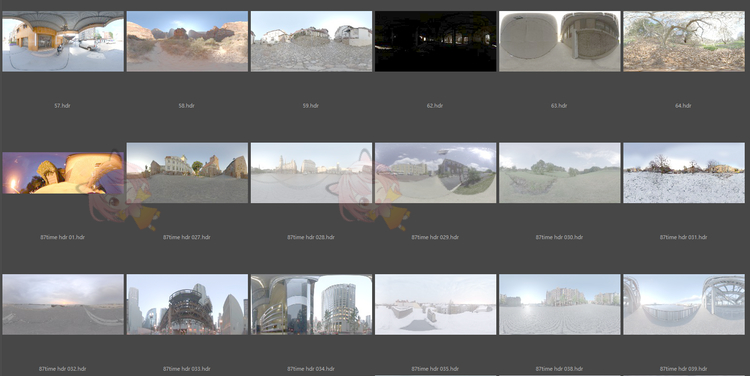Viewport: 750px width, 376px height.
Task: Select the night-time 87time hdr 01 thumbnail
Action: click(63, 173)
